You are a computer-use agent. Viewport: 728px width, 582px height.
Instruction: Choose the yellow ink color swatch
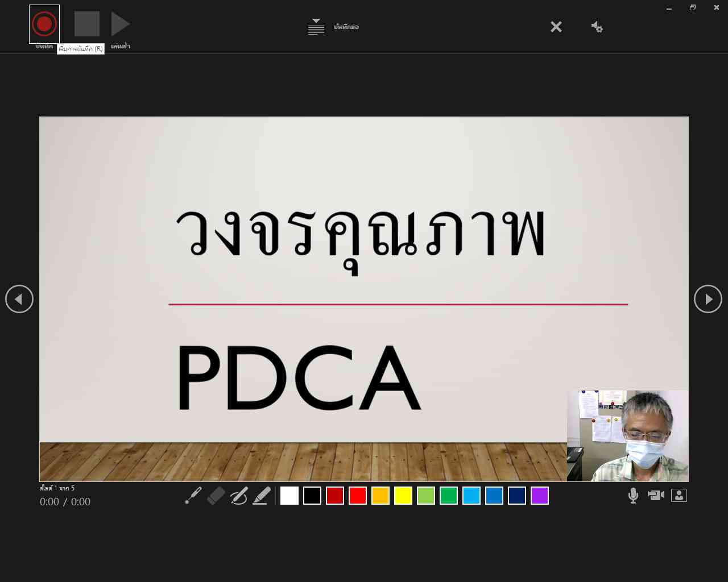click(403, 496)
